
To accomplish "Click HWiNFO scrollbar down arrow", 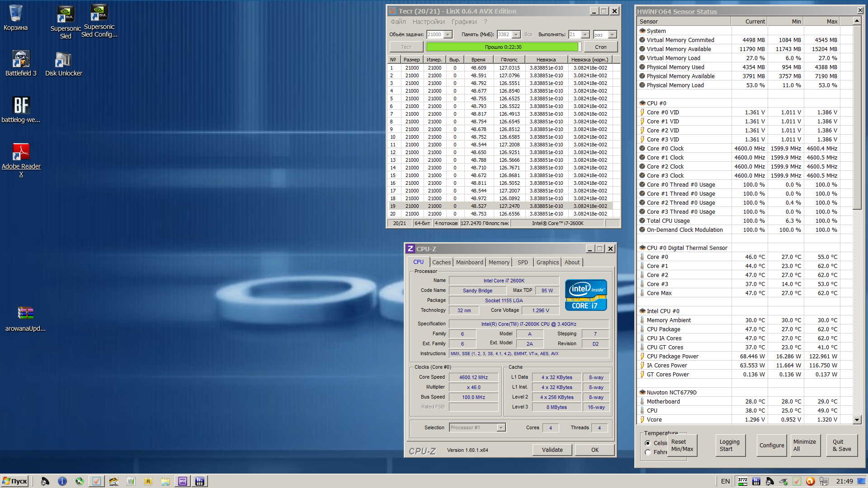I will (857, 420).
